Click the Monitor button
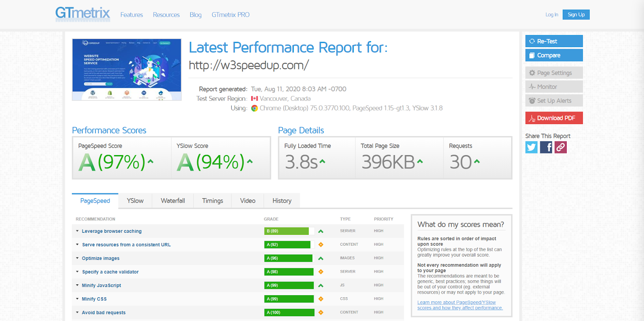Screen dimensions: 644x321 point(554,87)
